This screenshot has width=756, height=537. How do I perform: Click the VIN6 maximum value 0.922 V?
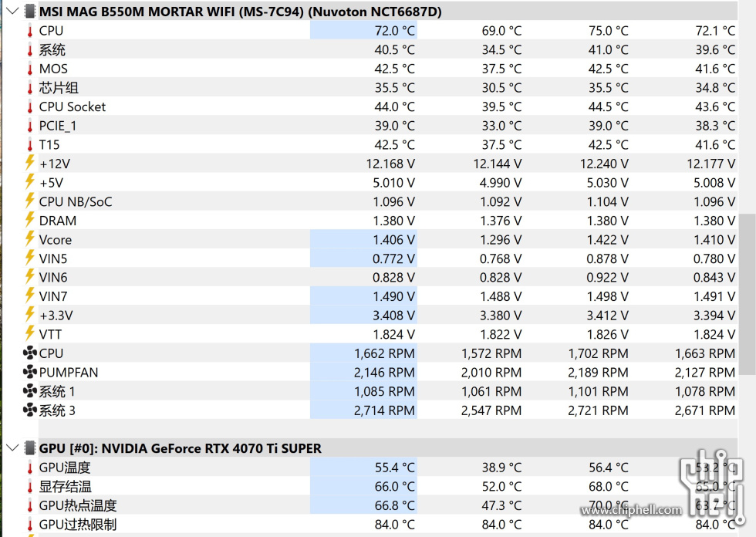click(x=608, y=278)
